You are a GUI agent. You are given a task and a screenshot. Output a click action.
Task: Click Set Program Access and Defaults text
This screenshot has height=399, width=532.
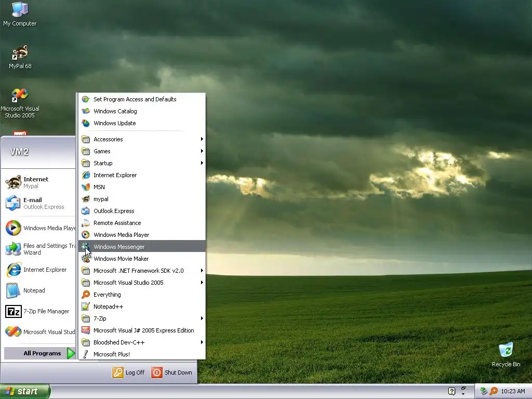135,99
